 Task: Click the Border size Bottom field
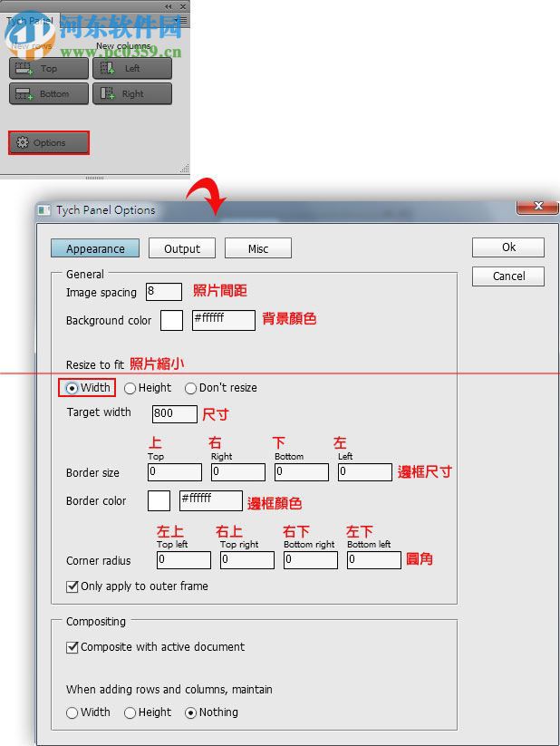pyautogui.click(x=302, y=472)
